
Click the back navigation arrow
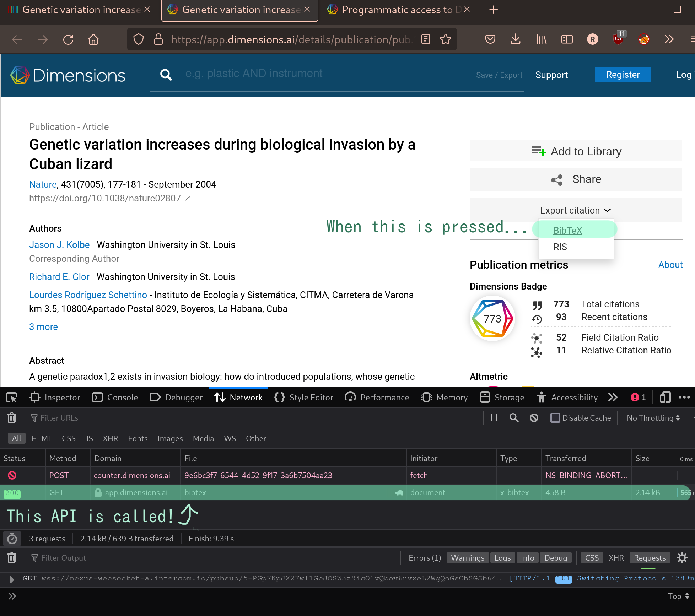(17, 39)
